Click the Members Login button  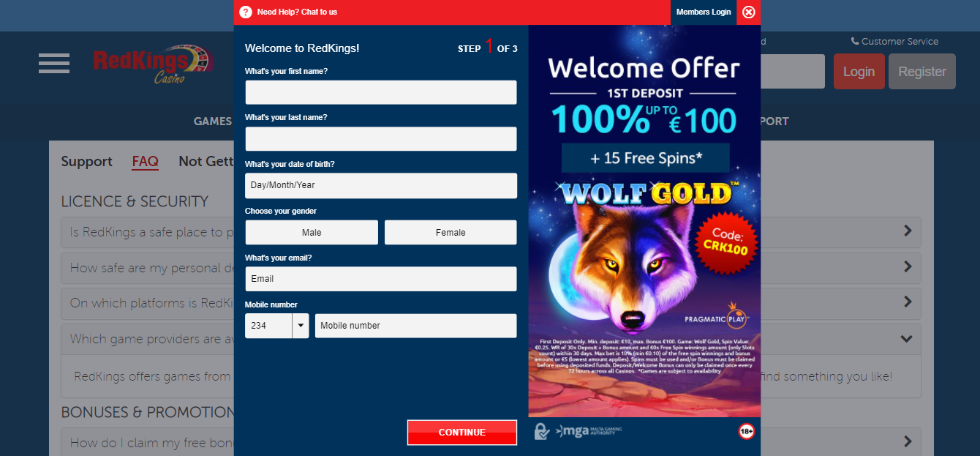click(x=703, y=12)
